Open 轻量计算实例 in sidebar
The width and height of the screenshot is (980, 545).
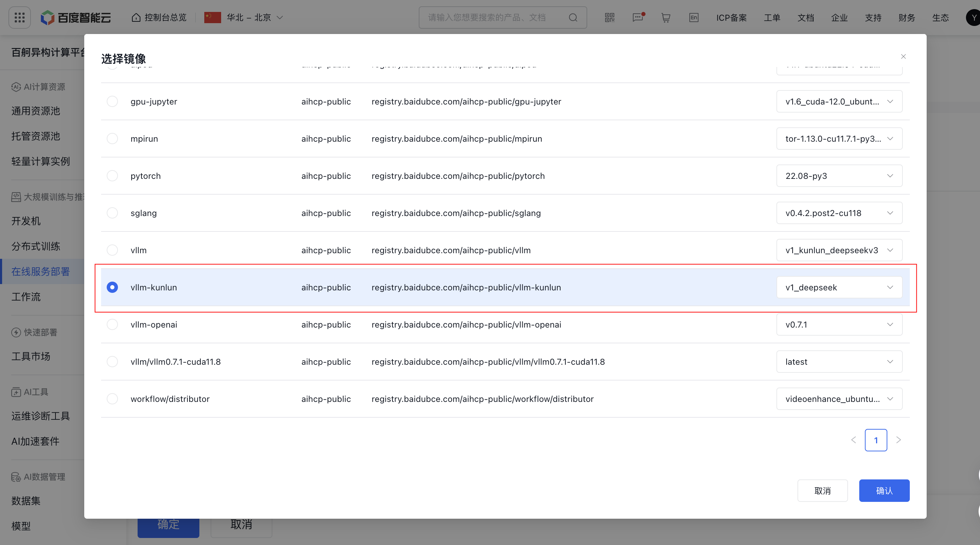coord(41,161)
